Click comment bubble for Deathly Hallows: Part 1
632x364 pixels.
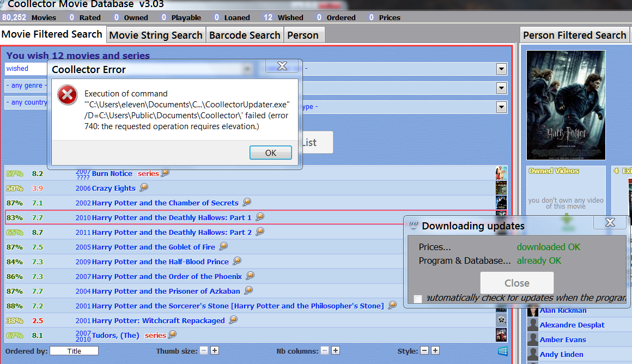click(x=260, y=217)
